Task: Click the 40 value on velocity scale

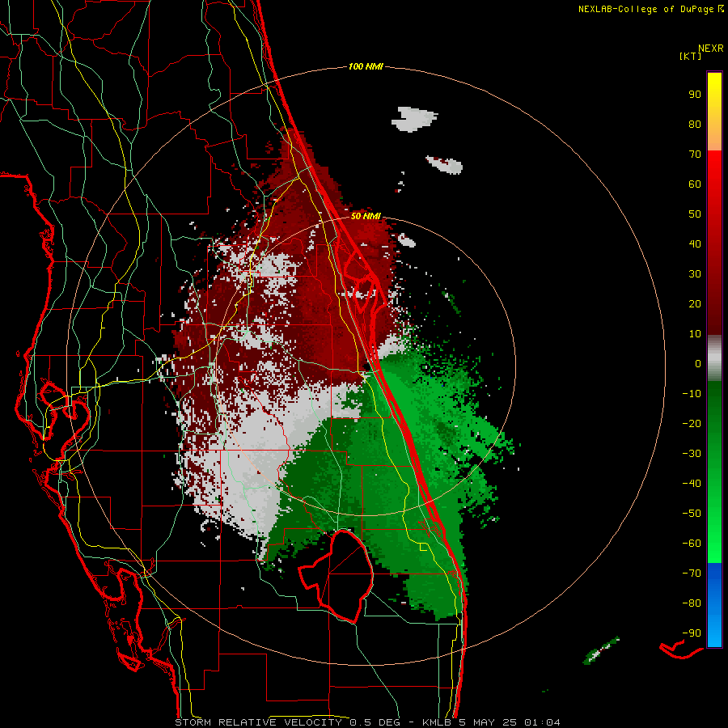Action: pos(695,243)
